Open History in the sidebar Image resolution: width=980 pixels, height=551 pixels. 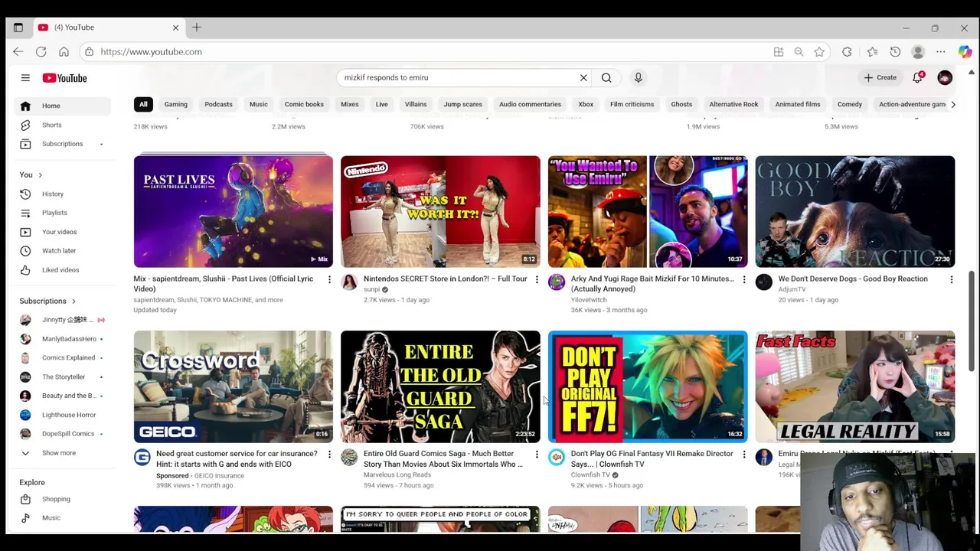(61, 194)
